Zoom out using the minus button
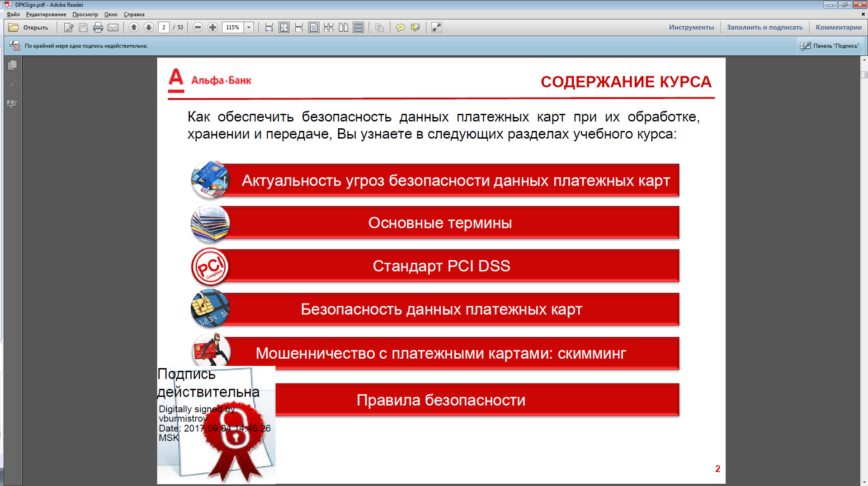The width and height of the screenshot is (868, 486). [x=198, y=28]
